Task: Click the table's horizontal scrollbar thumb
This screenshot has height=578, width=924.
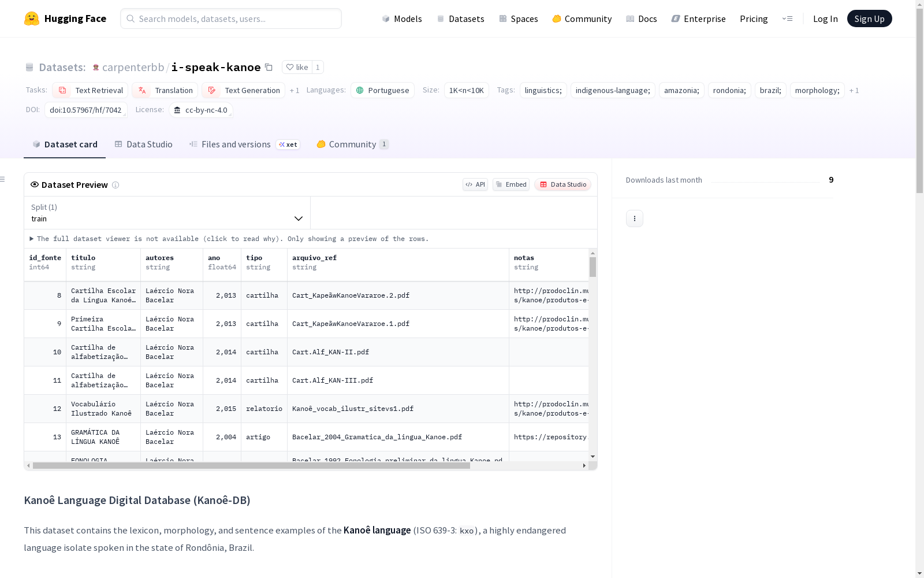Action: pos(251,465)
